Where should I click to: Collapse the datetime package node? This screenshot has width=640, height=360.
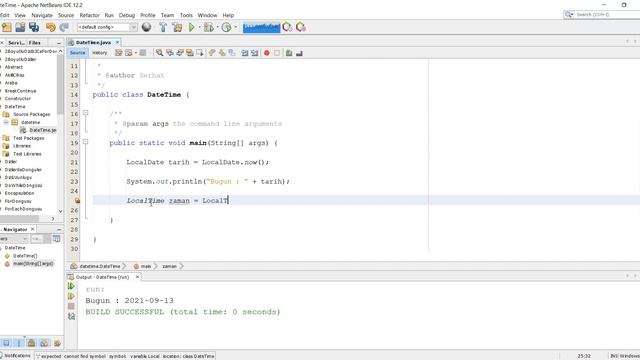click(x=6, y=122)
